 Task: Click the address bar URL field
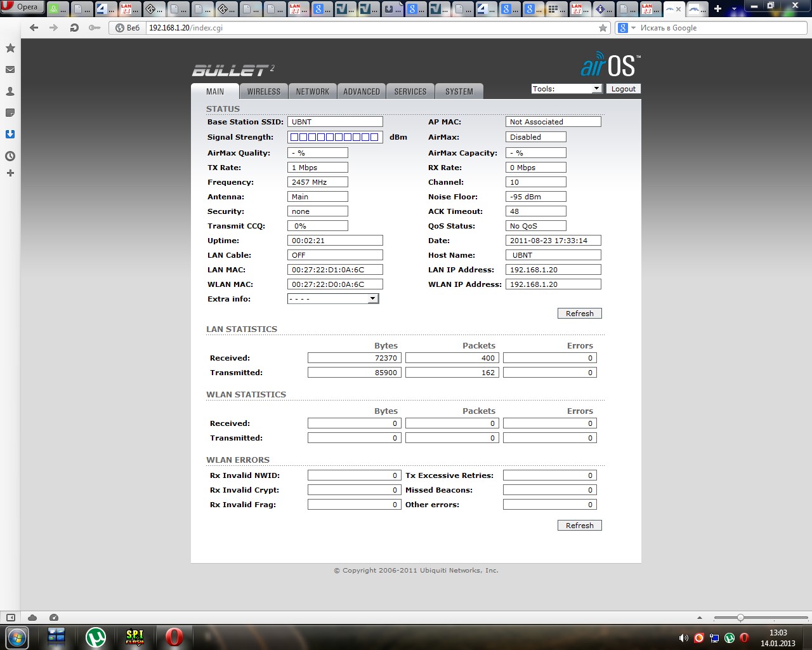click(x=371, y=28)
